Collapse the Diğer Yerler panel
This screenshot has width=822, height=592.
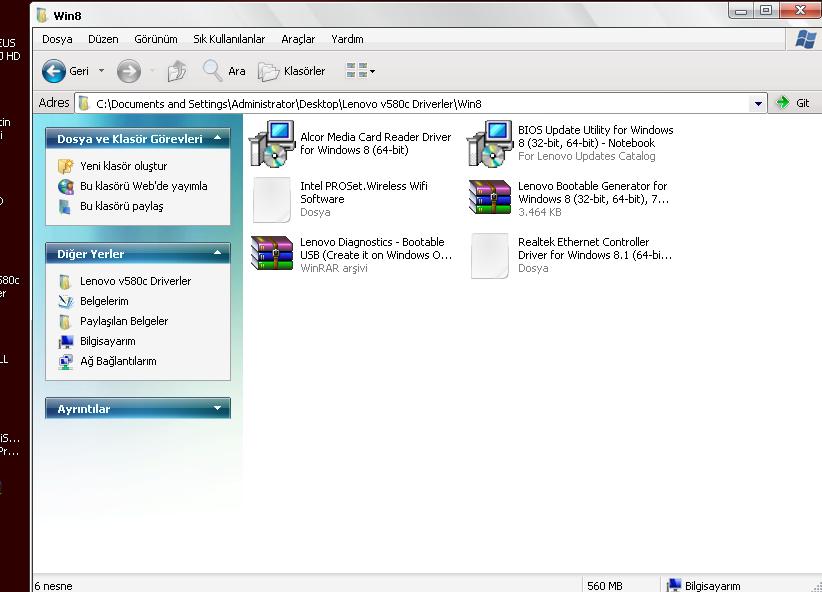(218, 253)
